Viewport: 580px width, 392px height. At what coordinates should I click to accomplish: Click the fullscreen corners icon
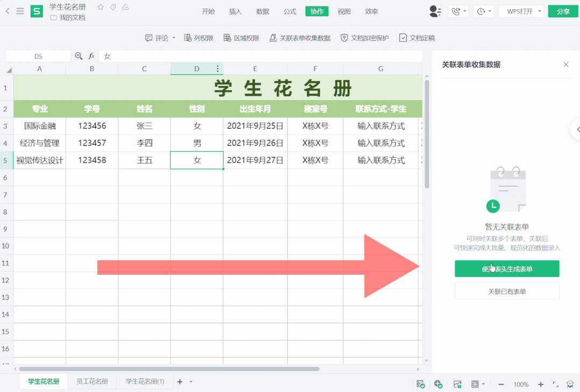pos(556,384)
